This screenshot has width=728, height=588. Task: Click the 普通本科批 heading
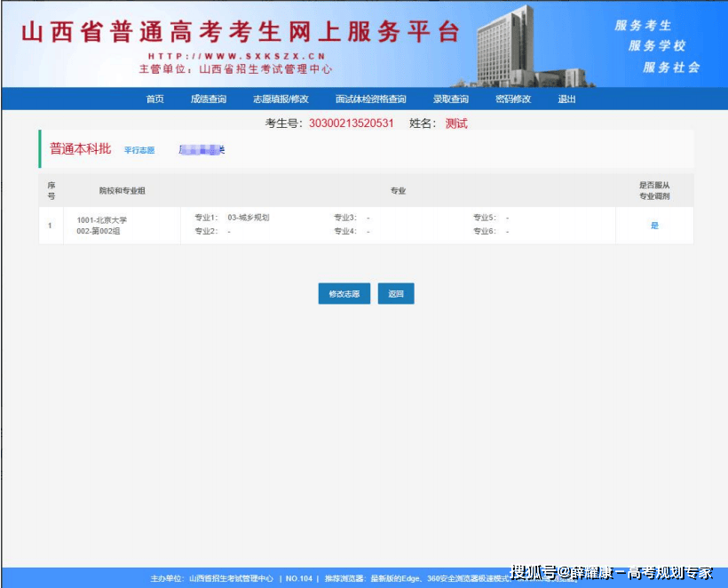click(x=80, y=148)
